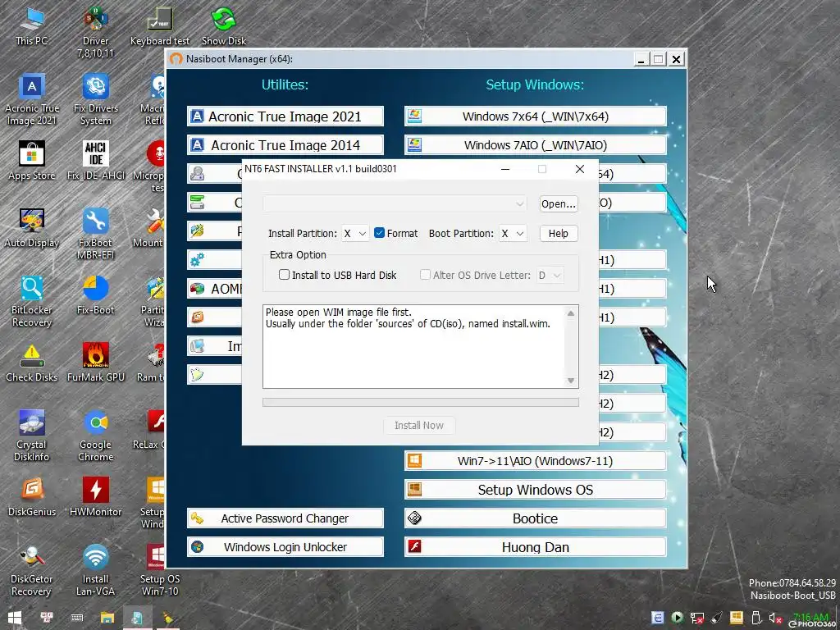This screenshot has height=630, width=840.
Task: Open Crystal DiskInfo desktop icon
Action: (32, 436)
